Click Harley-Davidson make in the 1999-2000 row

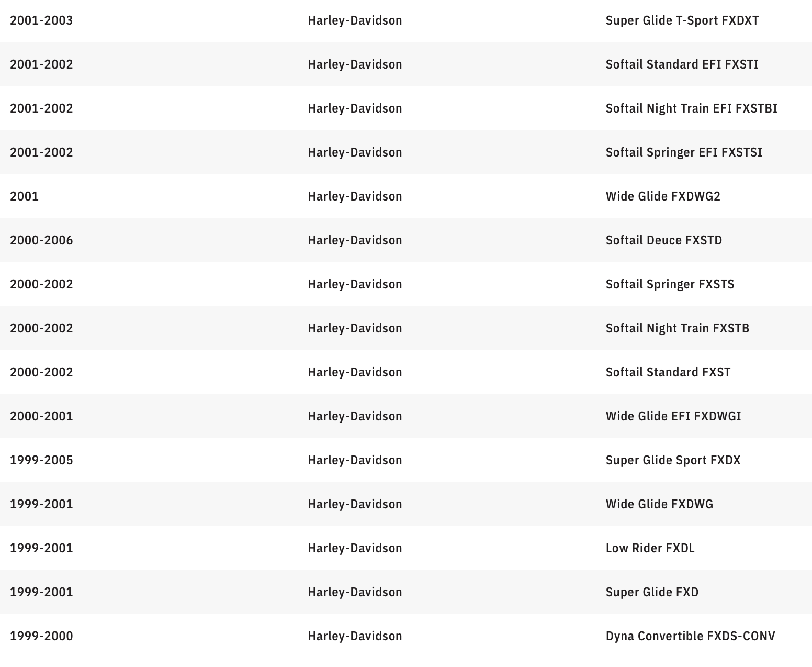pos(355,636)
